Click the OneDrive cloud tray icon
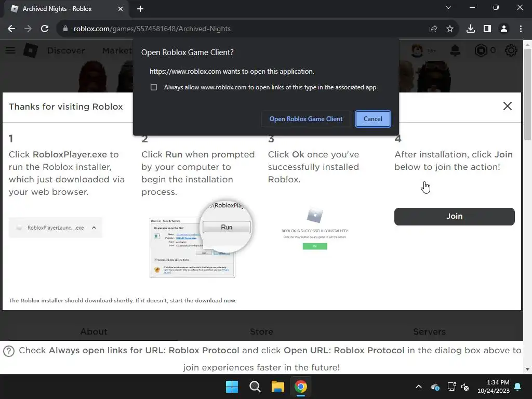Screen dimensions: 532x399 pos(435,387)
